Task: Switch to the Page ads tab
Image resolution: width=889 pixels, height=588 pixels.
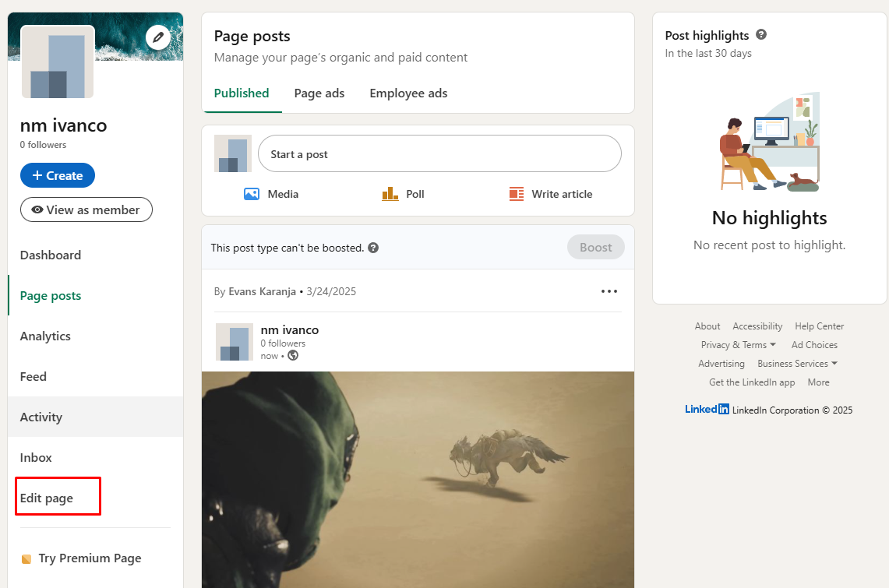Action: click(x=319, y=93)
